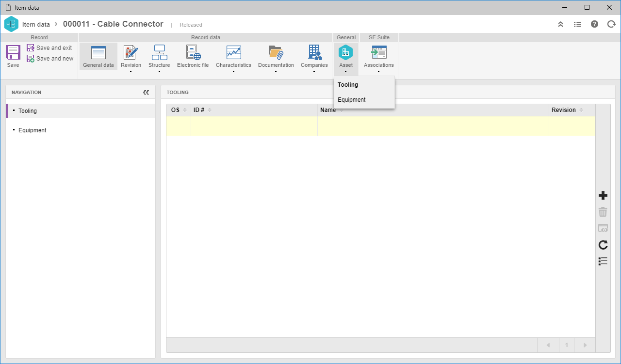Open the Associations icon

[x=379, y=52]
